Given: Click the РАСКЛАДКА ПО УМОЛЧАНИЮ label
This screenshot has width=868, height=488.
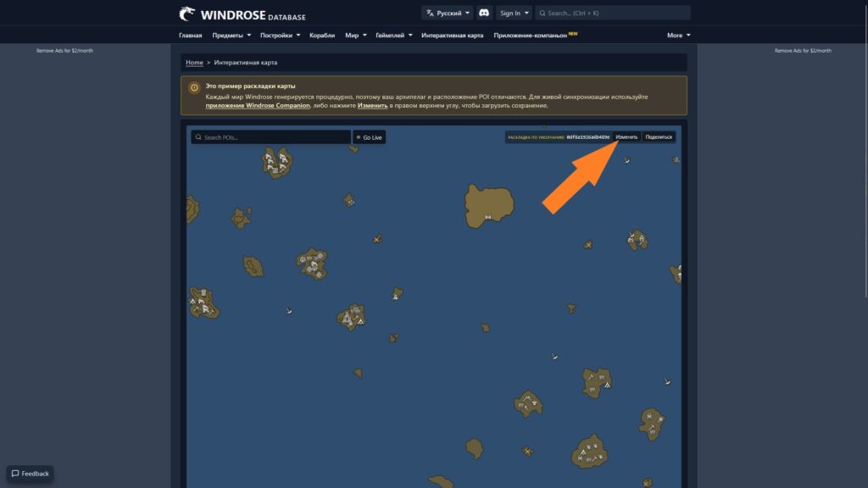Looking at the screenshot, I should click(536, 137).
